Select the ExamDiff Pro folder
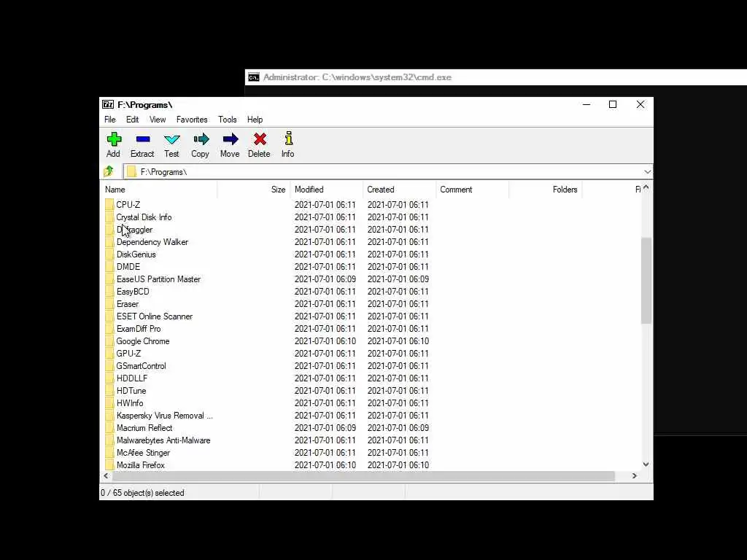Image resolution: width=747 pixels, height=560 pixels. coord(139,329)
